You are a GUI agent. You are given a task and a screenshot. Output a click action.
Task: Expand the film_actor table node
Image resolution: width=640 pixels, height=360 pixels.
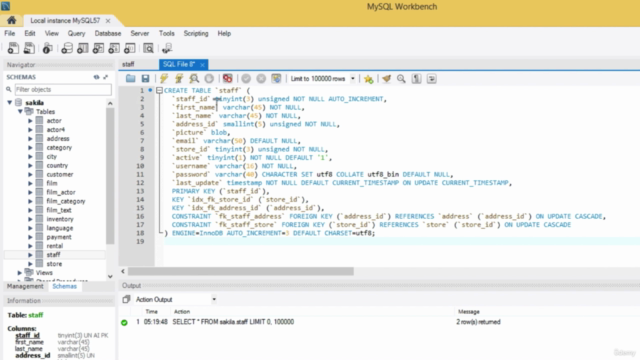click(x=30, y=192)
